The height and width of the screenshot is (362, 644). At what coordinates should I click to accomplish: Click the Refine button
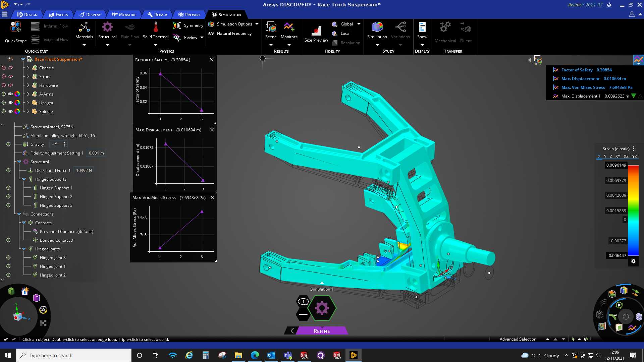(x=322, y=331)
